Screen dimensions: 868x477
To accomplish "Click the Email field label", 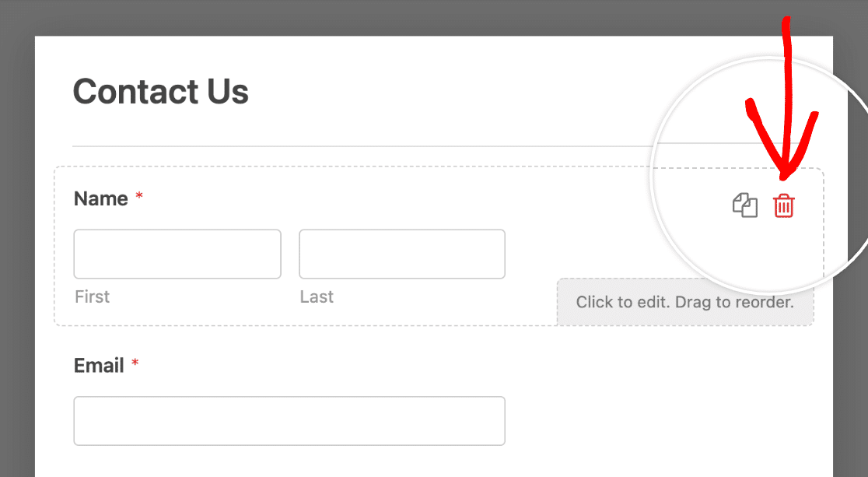I will tap(99, 366).
